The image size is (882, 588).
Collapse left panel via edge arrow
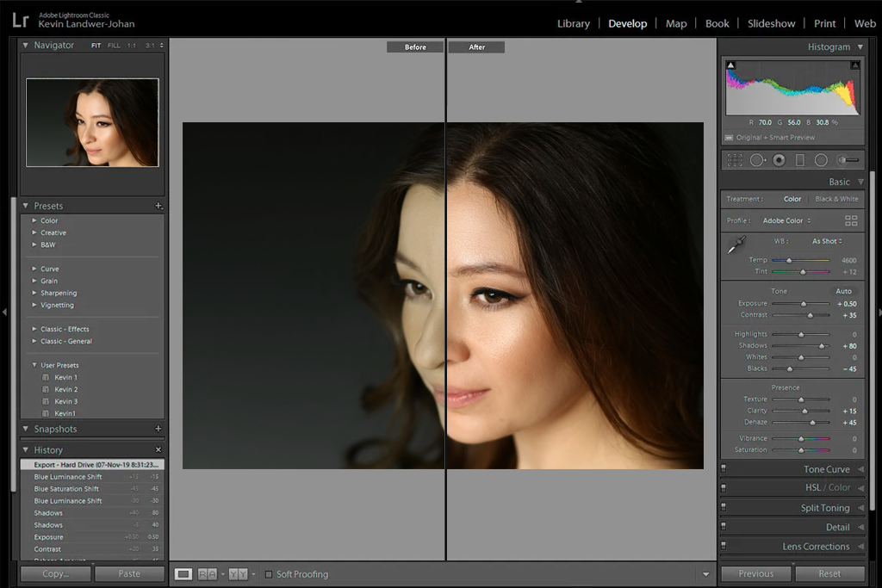click(4, 312)
